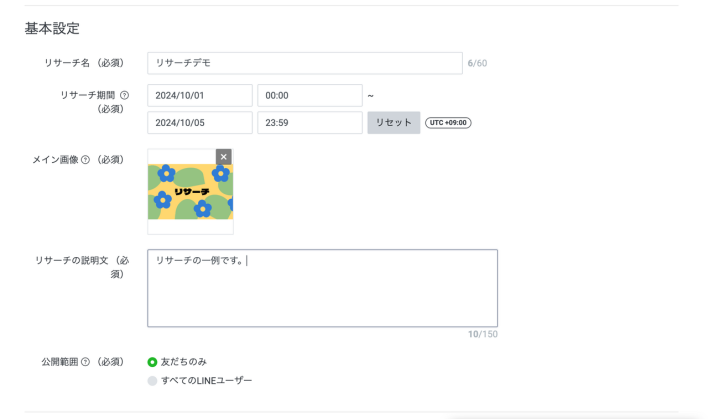Image resolution: width=708 pixels, height=419 pixels.
Task: Open help icon beside メイン画像
Action: [85, 160]
